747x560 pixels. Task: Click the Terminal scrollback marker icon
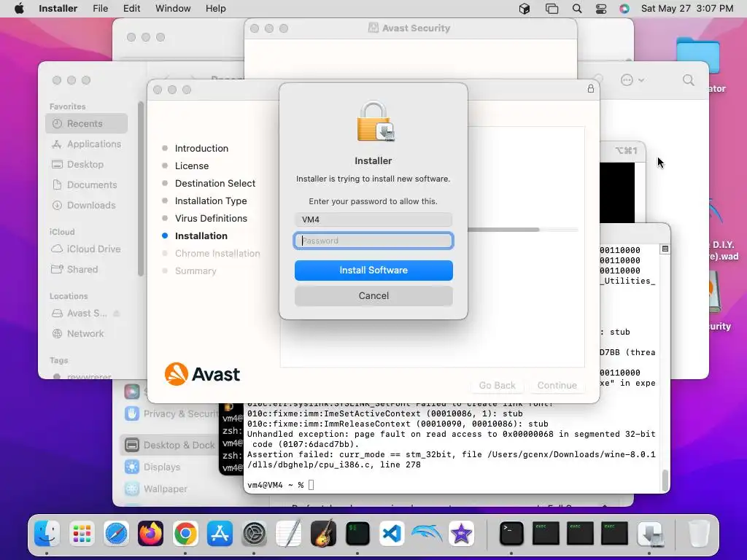coord(665,249)
